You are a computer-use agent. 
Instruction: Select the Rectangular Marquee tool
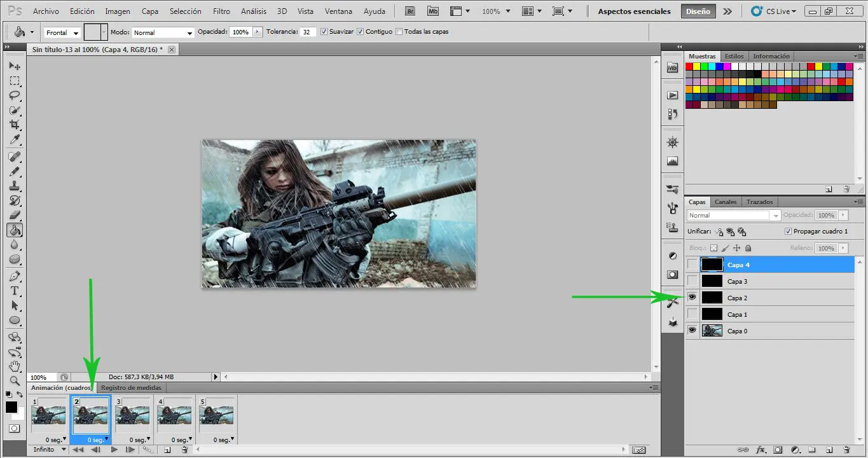tap(15, 81)
